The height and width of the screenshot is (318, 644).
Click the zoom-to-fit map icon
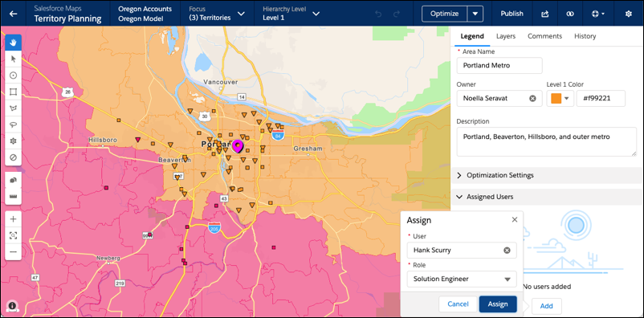[13, 235]
